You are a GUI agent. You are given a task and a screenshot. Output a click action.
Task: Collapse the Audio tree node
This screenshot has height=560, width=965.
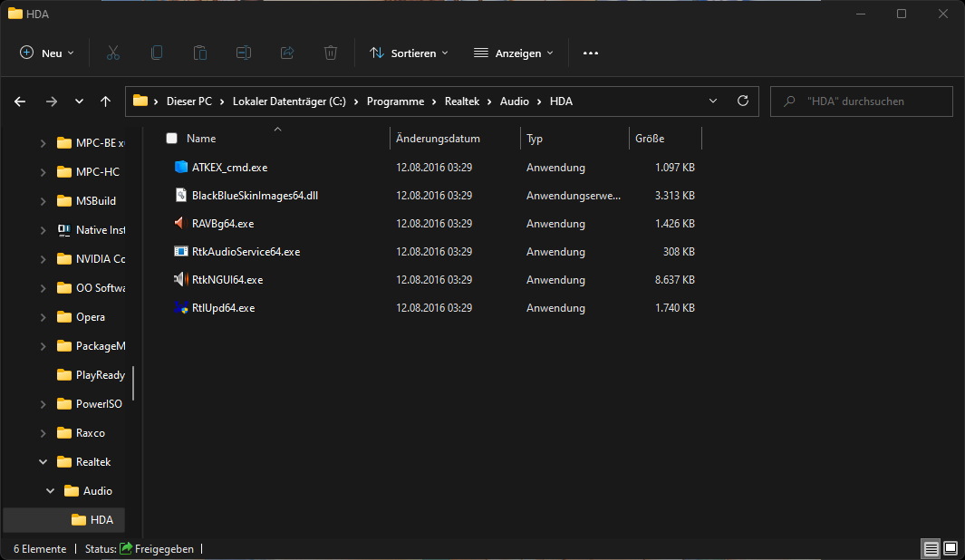click(x=51, y=490)
